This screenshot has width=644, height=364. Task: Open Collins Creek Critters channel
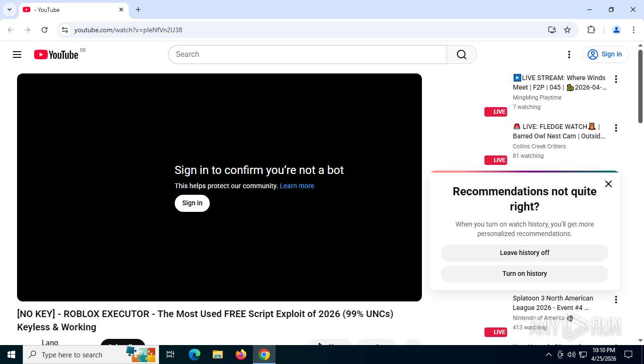[x=539, y=146]
